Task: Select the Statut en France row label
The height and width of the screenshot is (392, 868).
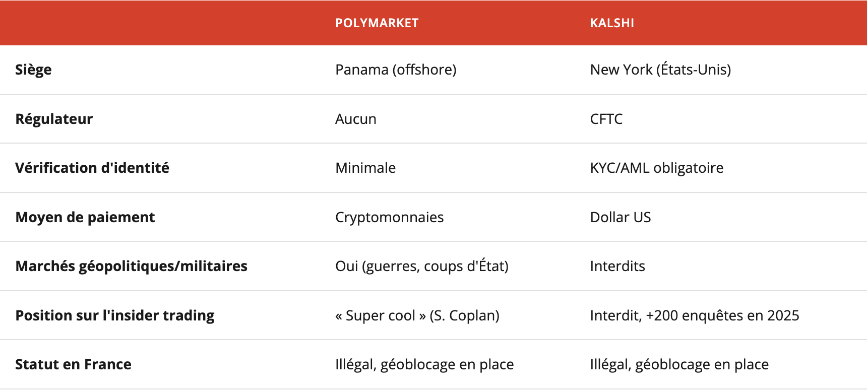Action: point(73,364)
